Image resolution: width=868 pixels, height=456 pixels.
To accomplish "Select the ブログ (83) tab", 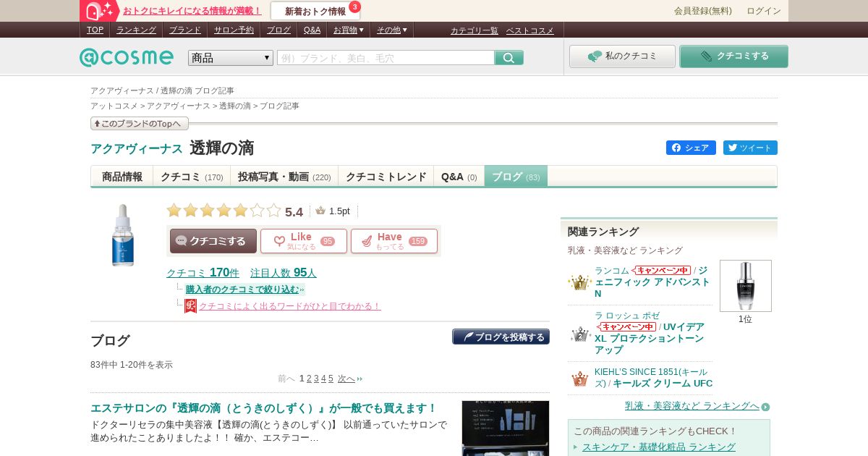I will [516, 177].
